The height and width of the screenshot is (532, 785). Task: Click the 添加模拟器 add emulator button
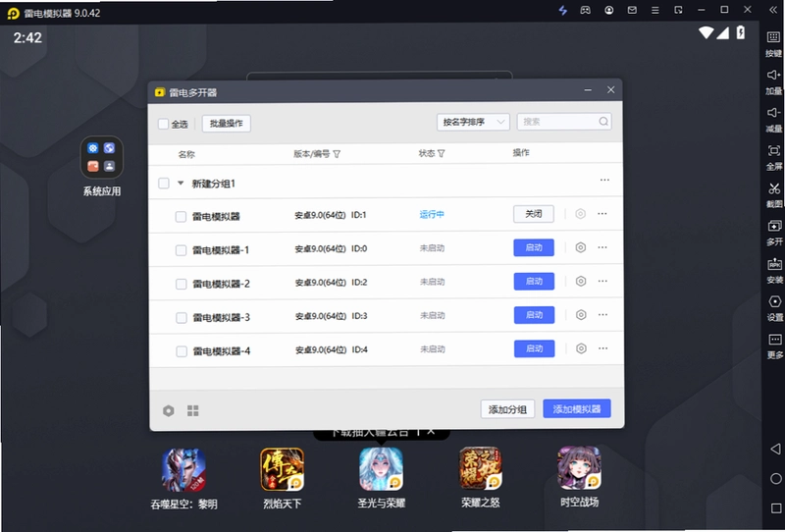pos(577,408)
